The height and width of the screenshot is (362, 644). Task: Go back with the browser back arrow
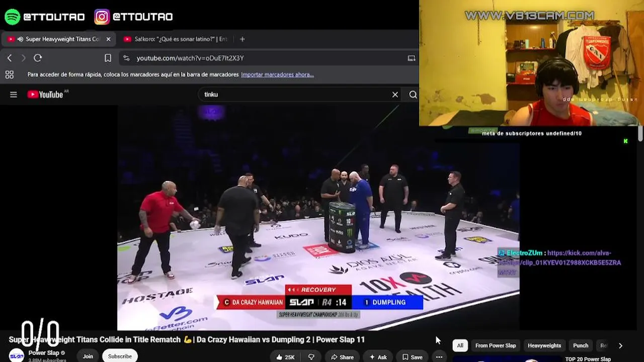[x=10, y=58]
